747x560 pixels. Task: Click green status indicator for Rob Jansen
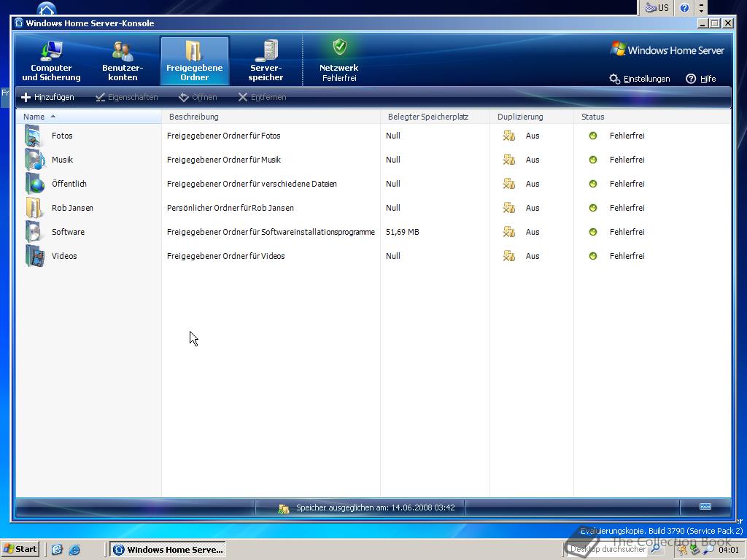pos(592,208)
